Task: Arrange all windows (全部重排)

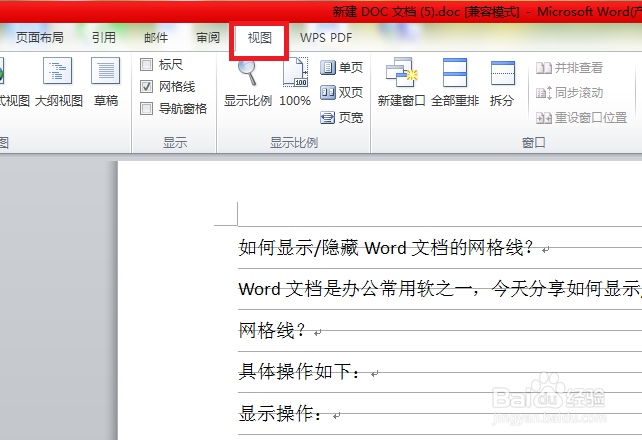Action: [x=455, y=82]
